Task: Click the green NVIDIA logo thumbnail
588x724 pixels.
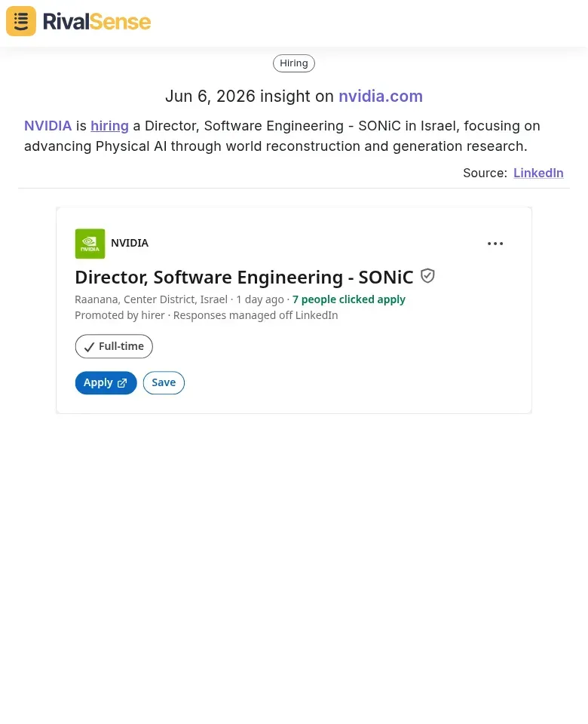Action: [x=90, y=244]
